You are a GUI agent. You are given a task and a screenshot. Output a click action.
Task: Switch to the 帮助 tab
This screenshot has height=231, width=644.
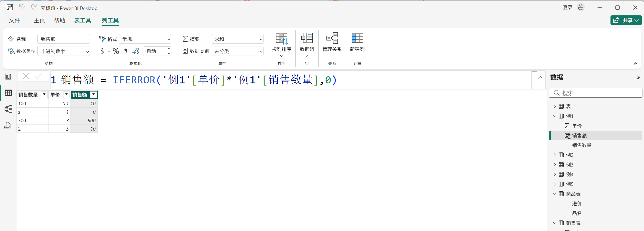click(60, 20)
